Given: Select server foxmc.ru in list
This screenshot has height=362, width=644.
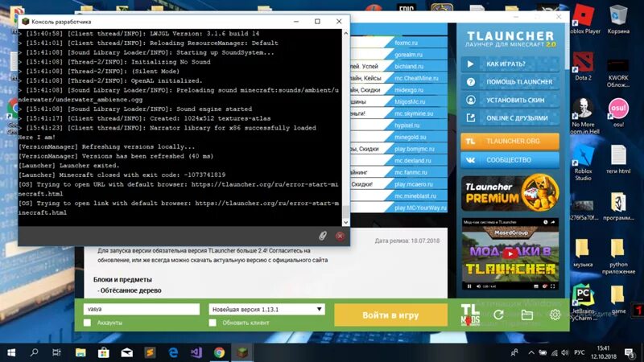Looking at the screenshot, I should click(406, 43).
